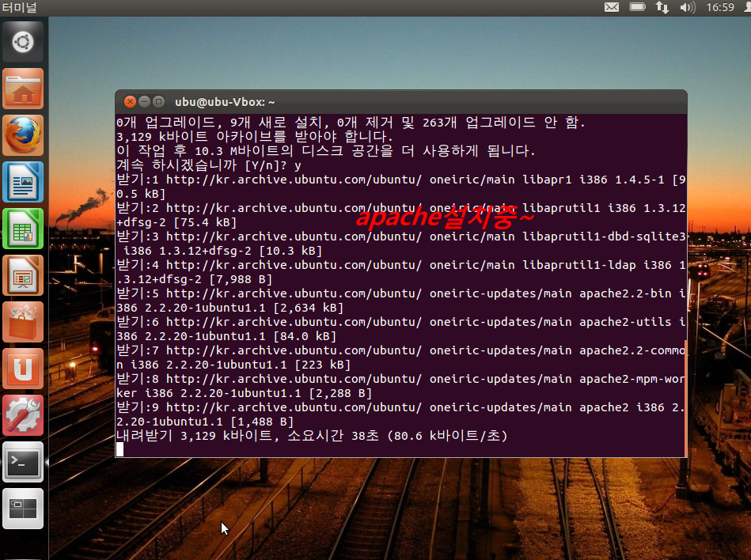Open Ubuntu One from the launcher
The width and height of the screenshot is (751, 560).
(23, 369)
